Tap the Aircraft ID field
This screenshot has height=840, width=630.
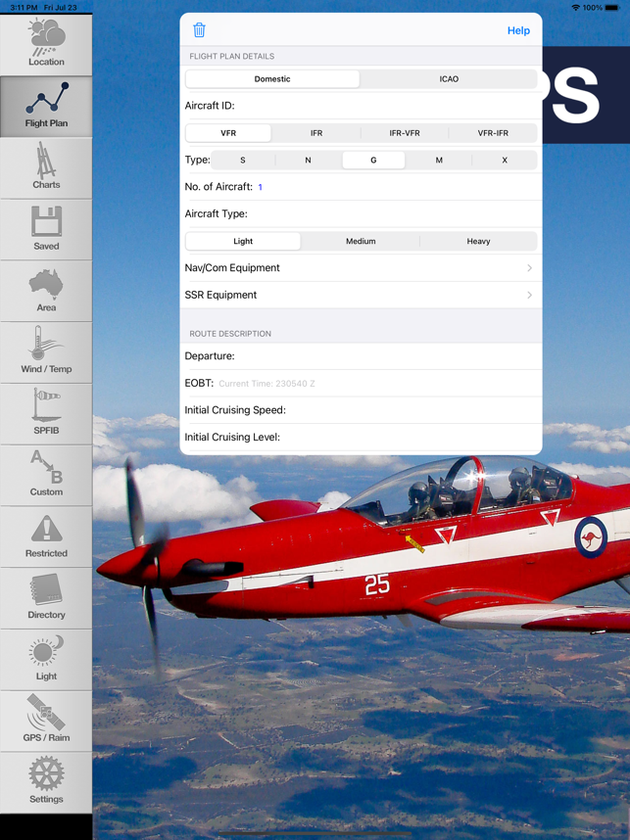coord(361,106)
